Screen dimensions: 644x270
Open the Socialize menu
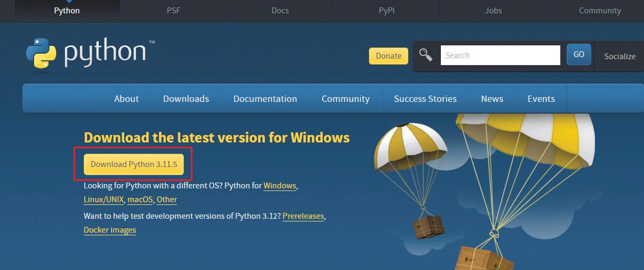click(619, 56)
